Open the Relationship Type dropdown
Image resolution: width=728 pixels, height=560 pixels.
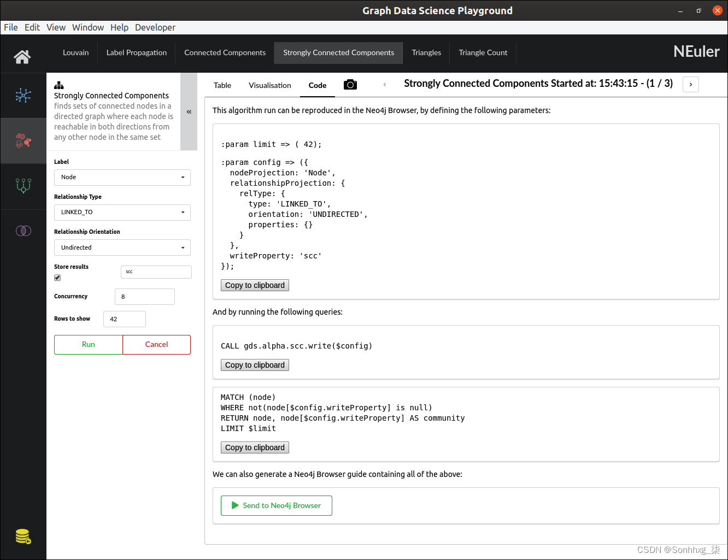(x=122, y=212)
